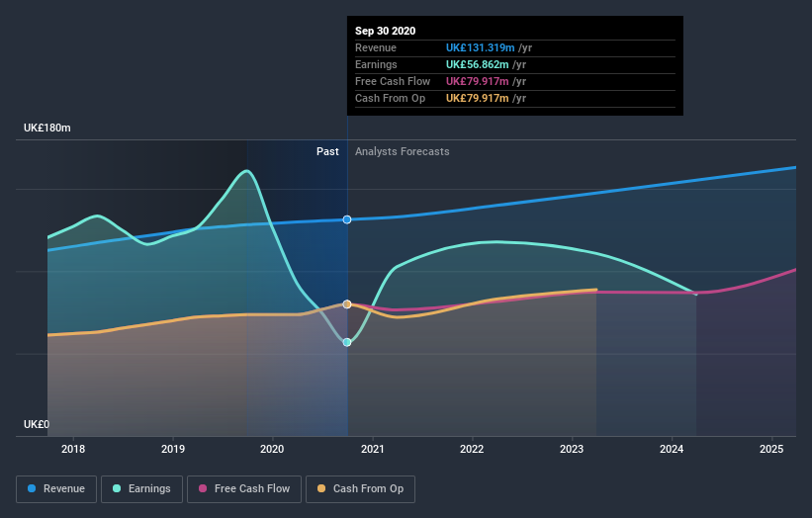Click the pink UK£79.917m Free Cash Flow value
The height and width of the screenshot is (518, 812).
tap(477, 81)
